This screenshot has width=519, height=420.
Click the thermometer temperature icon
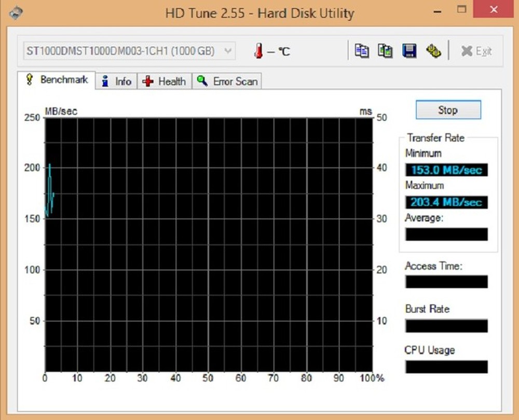pos(258,50)
